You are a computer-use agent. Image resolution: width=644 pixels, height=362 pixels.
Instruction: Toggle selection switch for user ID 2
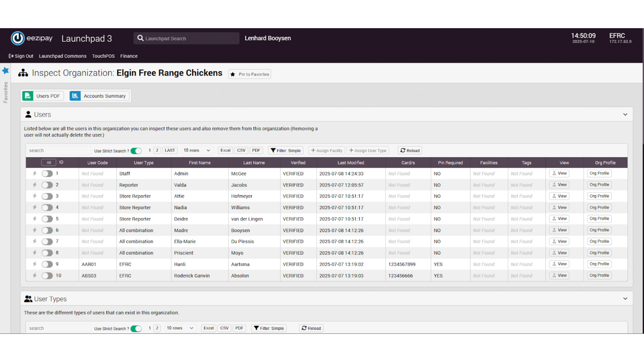tap(47, 185)
